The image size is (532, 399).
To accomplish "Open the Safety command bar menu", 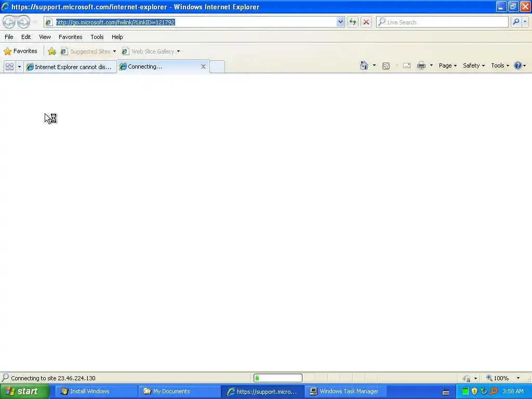I will 474,65.
